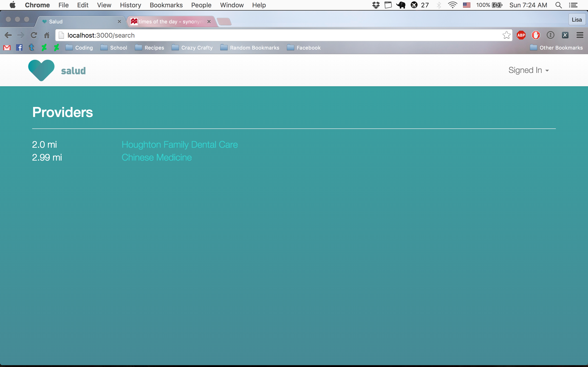Click the red stop-hand extension icon
The image size is (588, 367).
click(536, 35)
